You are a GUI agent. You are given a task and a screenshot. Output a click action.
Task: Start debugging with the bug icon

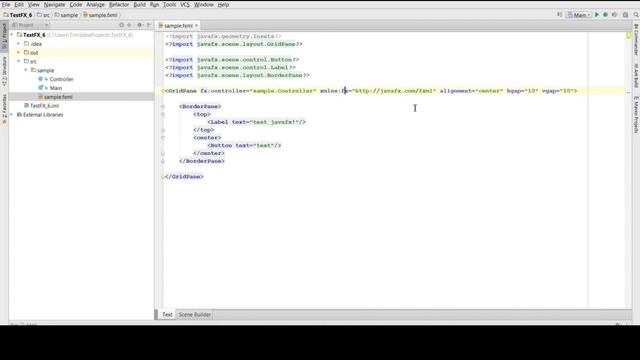click(606, 15)
